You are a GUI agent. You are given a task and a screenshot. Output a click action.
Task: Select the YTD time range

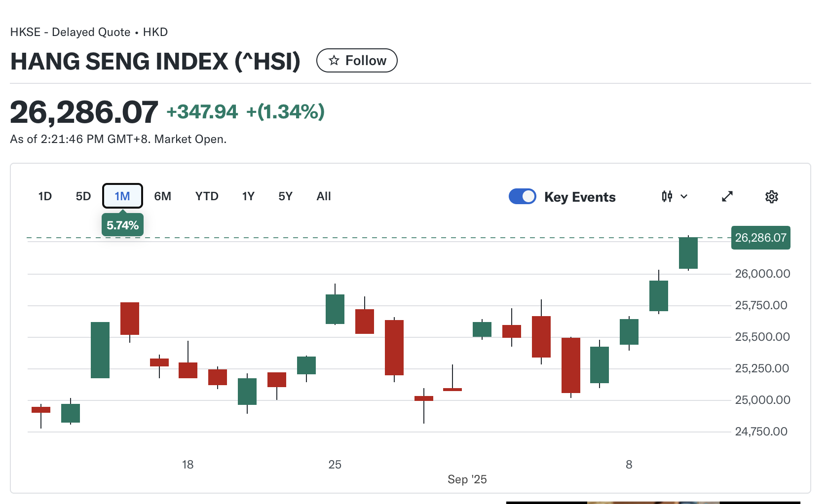207,196
